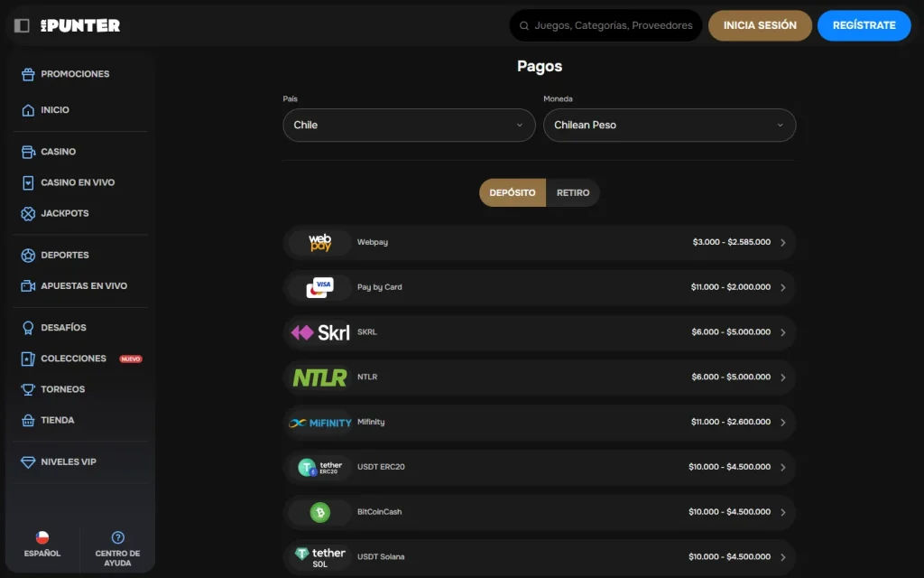Click the NTLR label text

coord(367,377)
